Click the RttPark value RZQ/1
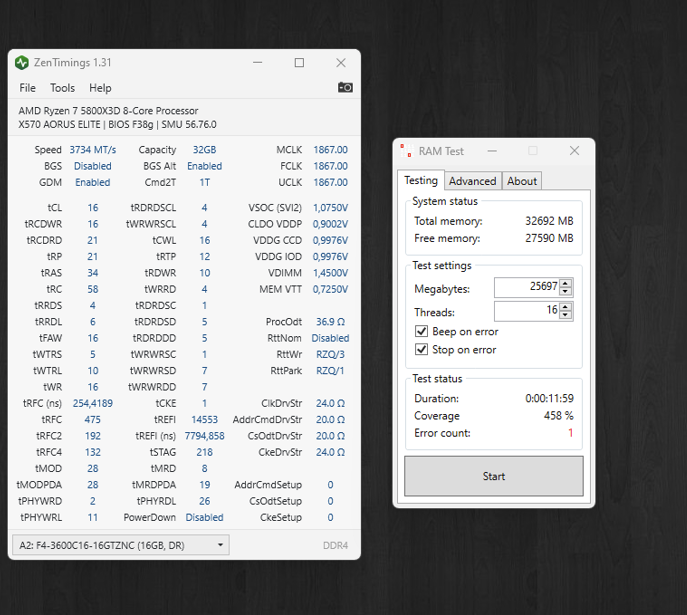 (x=330, y=371)
